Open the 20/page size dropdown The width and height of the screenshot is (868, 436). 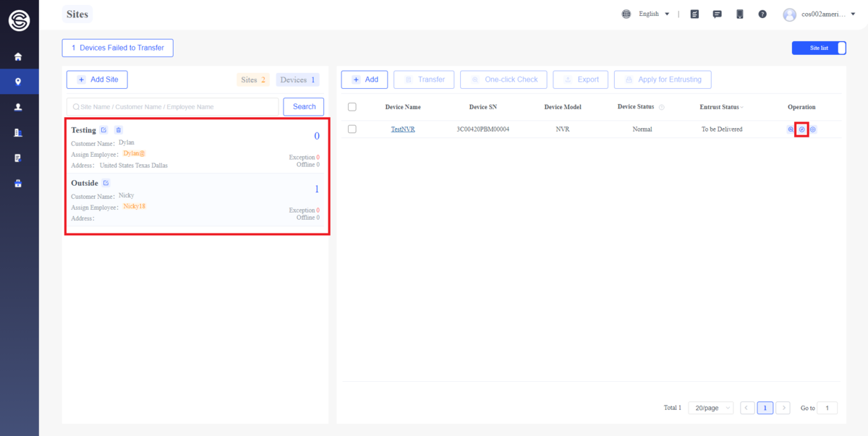[x=710, y=408]
